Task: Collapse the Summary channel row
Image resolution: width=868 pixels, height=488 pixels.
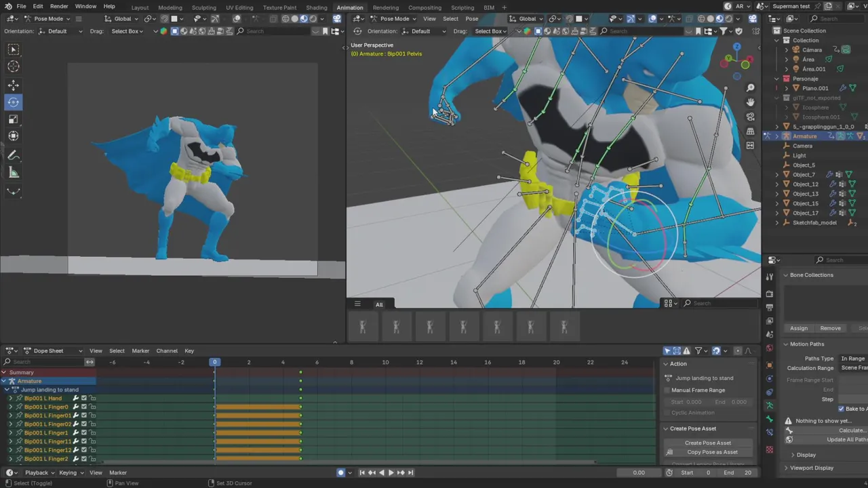Action: tap(4, 372)
